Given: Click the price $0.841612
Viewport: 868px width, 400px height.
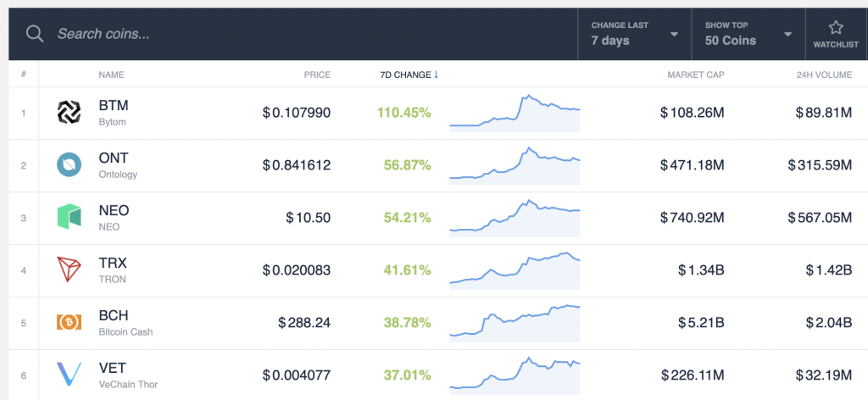Looking at the screenshot, I should coord(297,165).
